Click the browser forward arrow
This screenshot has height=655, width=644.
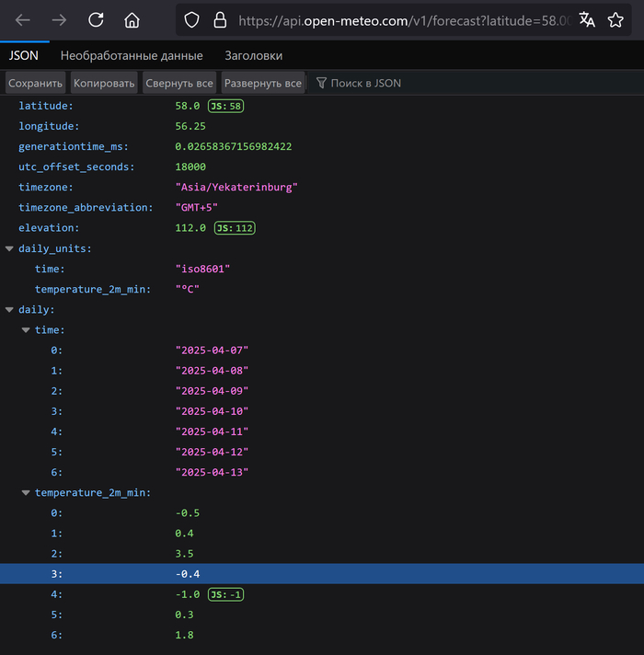pyautogui.click(x=59, y=20)
